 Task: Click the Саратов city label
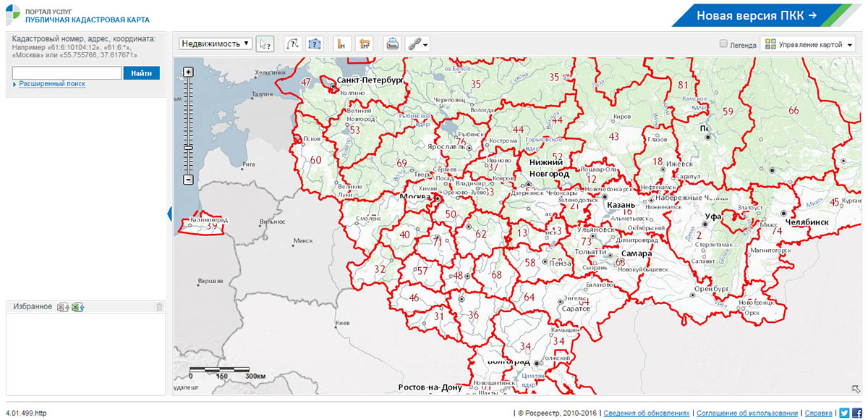(x=576, y=308)
